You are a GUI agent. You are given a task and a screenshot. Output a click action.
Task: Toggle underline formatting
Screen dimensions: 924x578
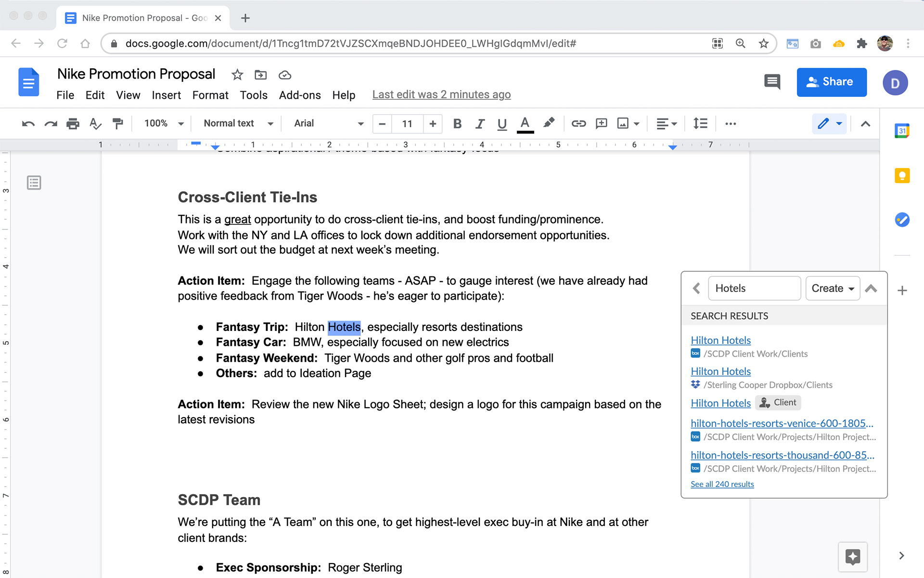(x=502, y=124)
